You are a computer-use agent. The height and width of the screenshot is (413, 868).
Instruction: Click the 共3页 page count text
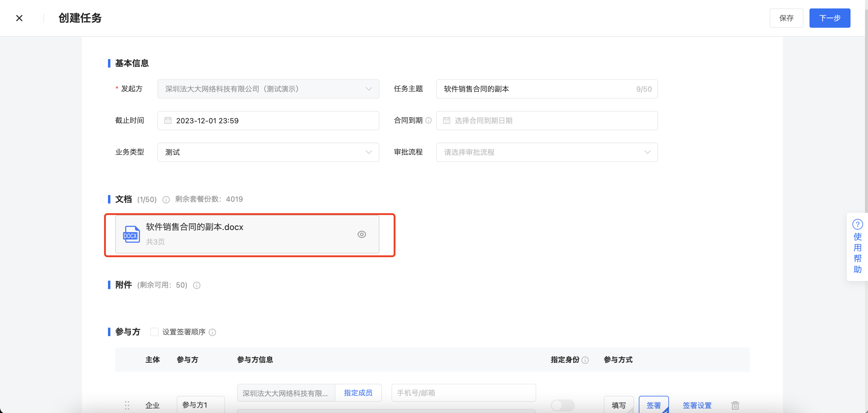[155, 242]
